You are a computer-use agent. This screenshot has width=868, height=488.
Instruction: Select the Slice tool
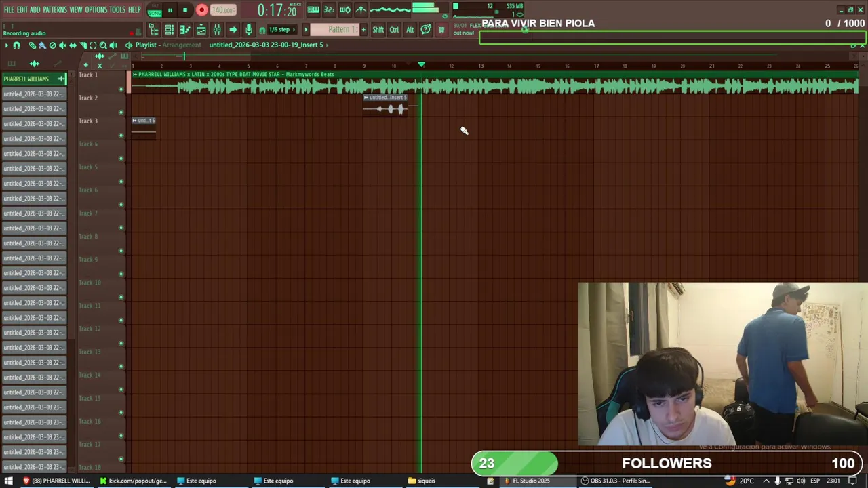pos(83,45)
